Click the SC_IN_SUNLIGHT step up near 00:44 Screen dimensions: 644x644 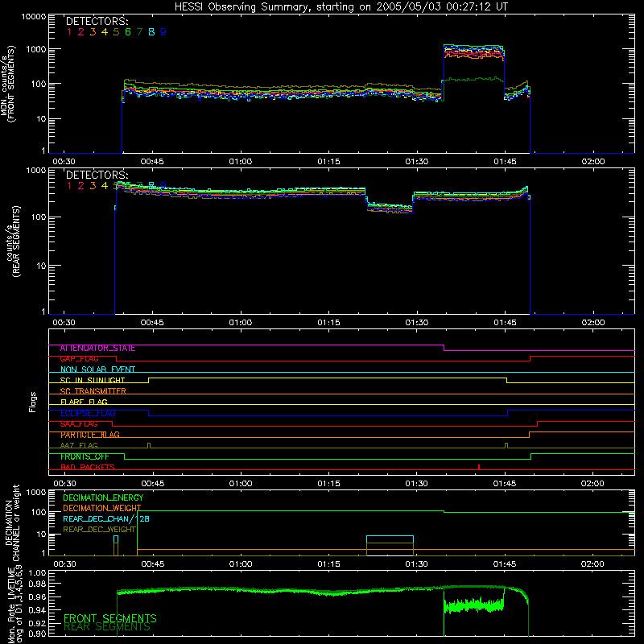coord(149,380)
